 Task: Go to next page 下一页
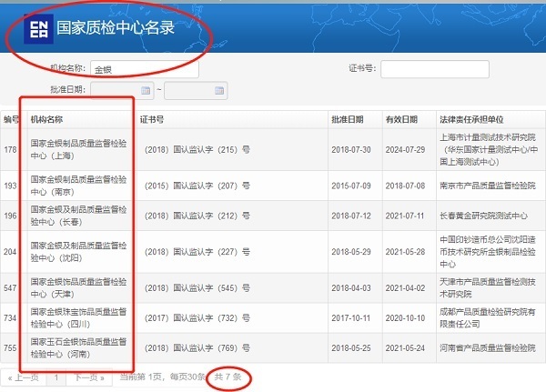pos(89,377)
